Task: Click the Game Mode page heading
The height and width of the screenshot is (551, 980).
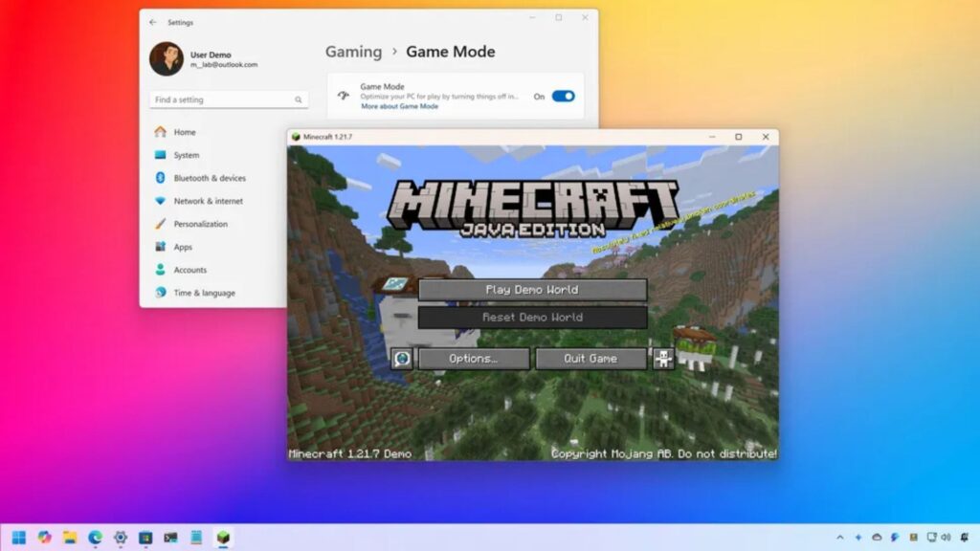Action: click(x=451, y=52)
